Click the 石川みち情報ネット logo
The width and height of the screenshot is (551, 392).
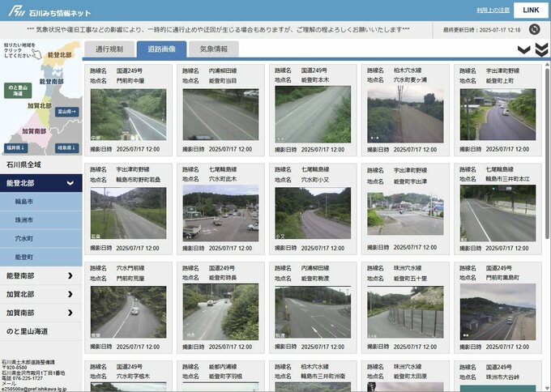[49, 11]
